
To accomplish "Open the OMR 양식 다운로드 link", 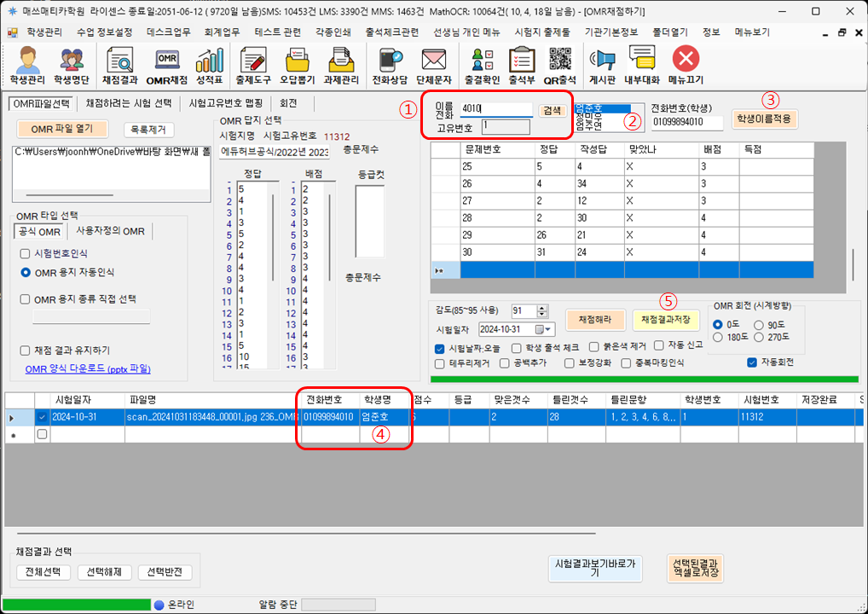I will [88, 368].
